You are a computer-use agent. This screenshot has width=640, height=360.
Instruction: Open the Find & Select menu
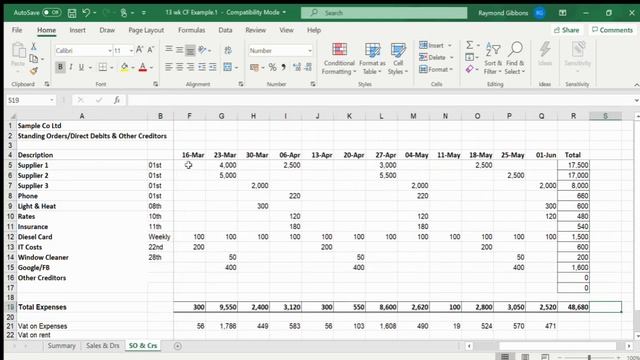pyautogui.click(x=515, y=58)
